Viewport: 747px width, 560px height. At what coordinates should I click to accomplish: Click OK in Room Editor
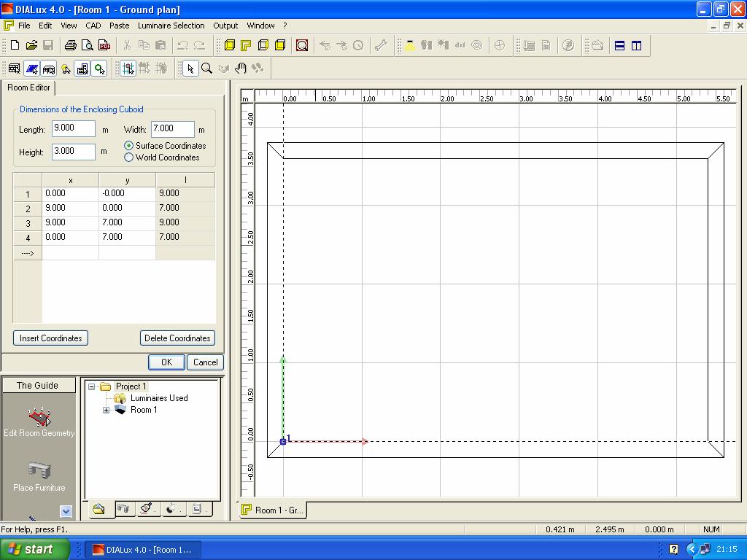166,362
